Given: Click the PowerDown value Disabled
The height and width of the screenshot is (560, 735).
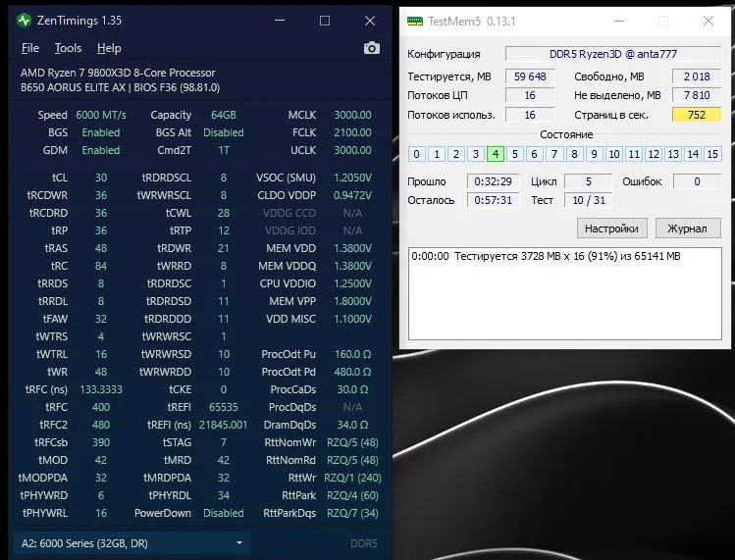Looking at the screenshot, I should point(224,513).
